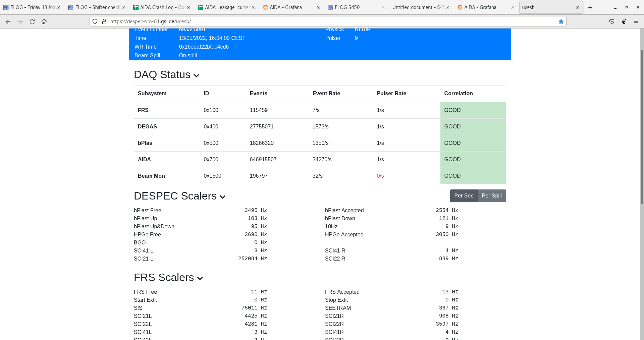This screenshot has width=644, height=340.
Task: Open a new browser tab
Action: [x=590, y=7]
